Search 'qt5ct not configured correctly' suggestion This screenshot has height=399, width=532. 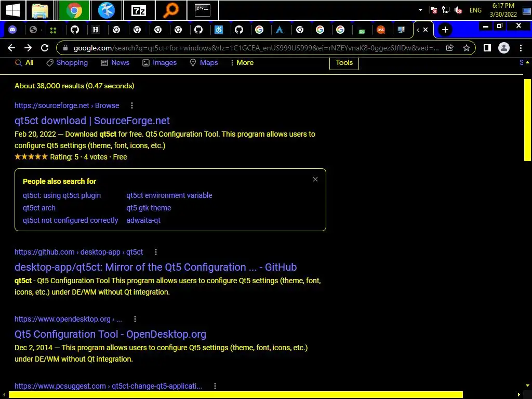coord(70,220)
